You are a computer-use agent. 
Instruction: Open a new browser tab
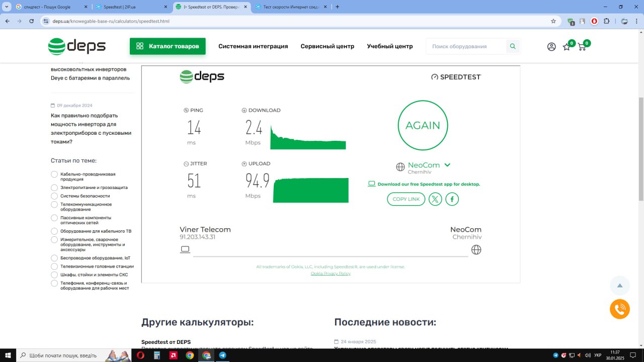pyautogui.click(x=337, y=7)
